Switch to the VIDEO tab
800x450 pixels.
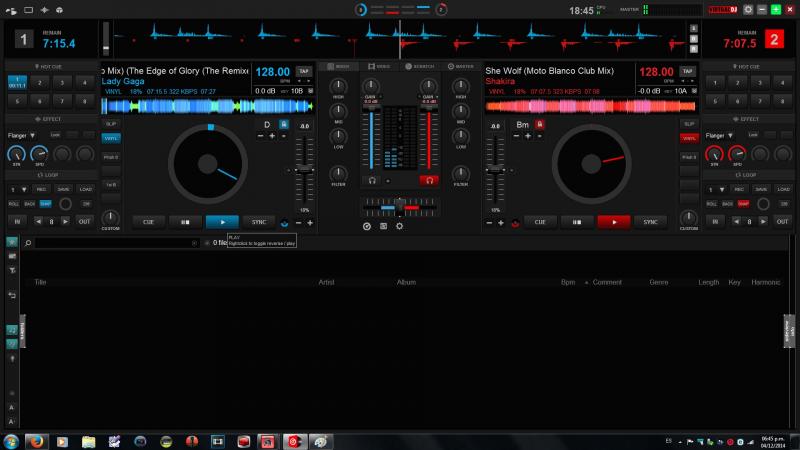379,66
